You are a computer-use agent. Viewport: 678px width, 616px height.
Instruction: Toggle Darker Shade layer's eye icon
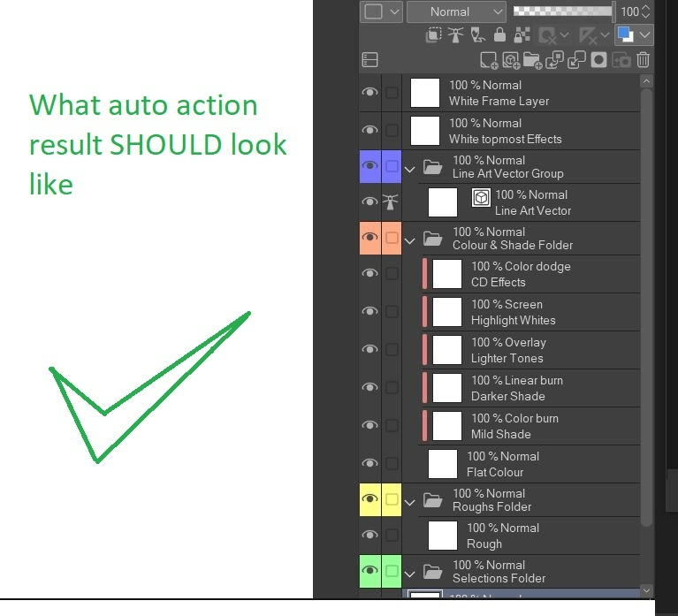(x=369, y=387)
